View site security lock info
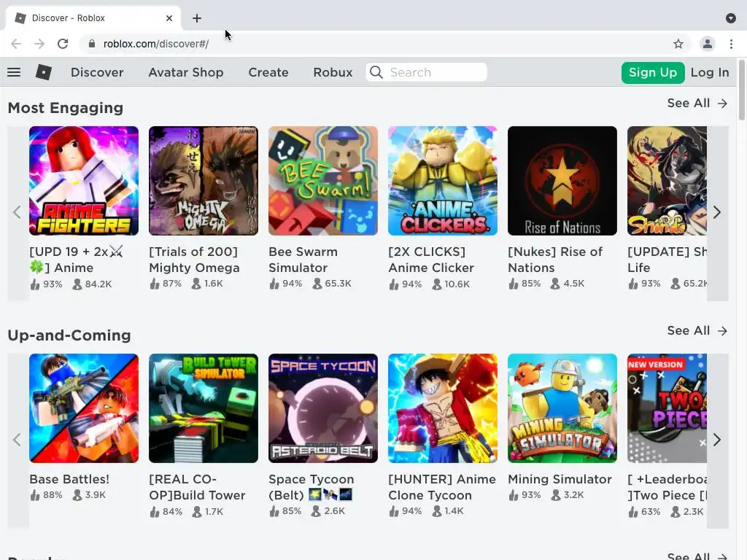This screenshot has width=747, height=560. coord(92,44)
